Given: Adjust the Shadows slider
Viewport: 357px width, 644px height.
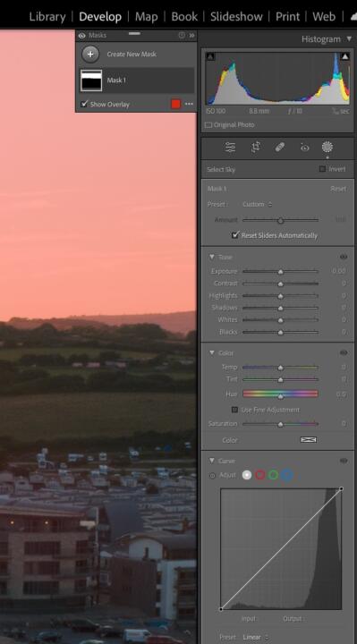Looking at the screenshot, I should click(281, 308).
